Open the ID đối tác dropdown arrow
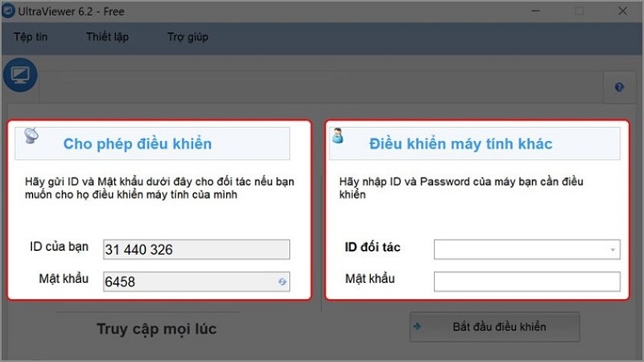Image resolution: width=644 pixels, height=362 pixels. click(613, 250)
